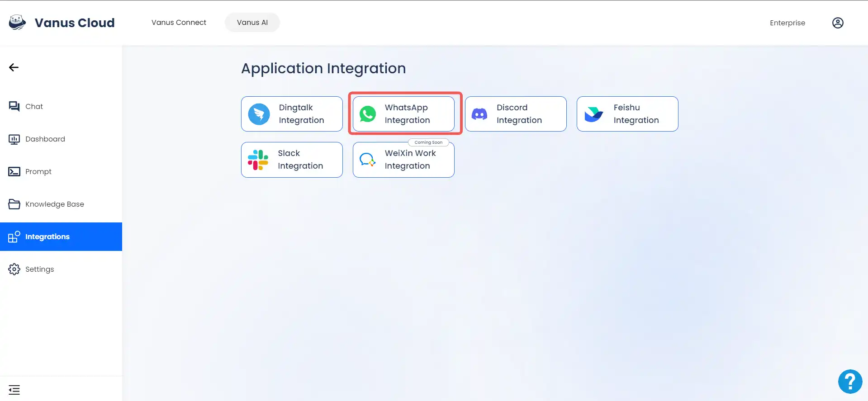Open Dashboard from the sidebar

(61, 139)
